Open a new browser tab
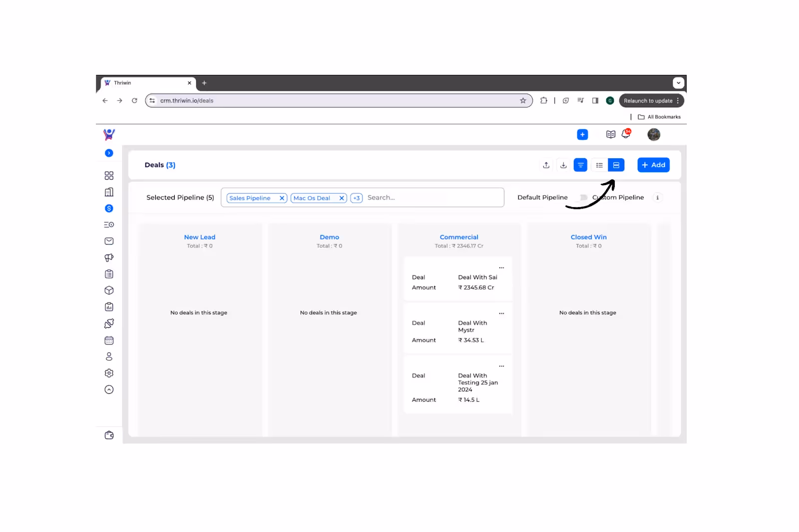 click(x=204, y=83)
